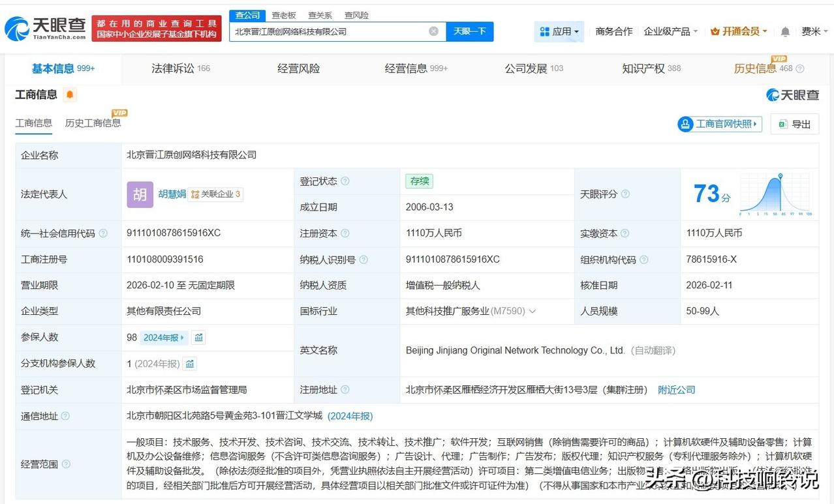Open the 附近公司 link
The width and height of the screenshot is (834, 504).
coord(677,390)
